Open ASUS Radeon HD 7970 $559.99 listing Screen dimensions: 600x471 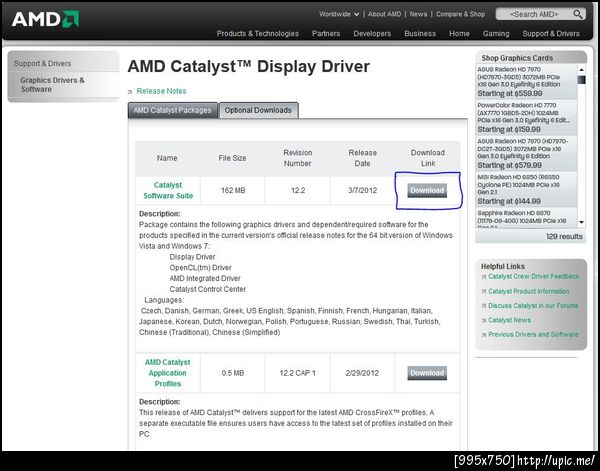(x=526, y=81)
